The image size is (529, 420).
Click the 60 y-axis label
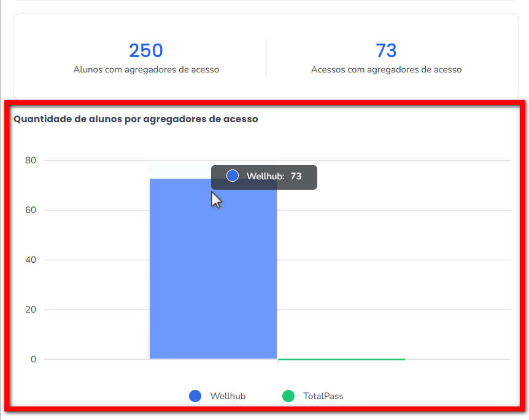pos(31,211)
